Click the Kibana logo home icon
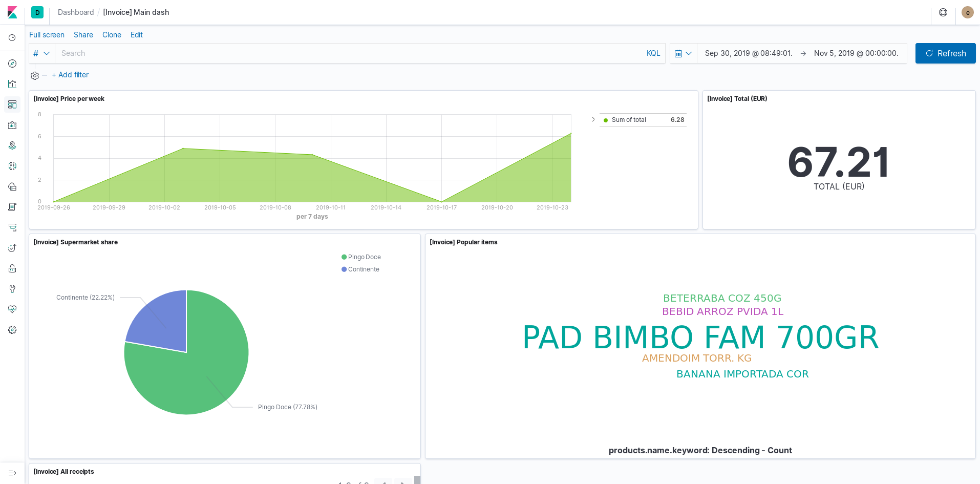 click(x=12, y=12)
